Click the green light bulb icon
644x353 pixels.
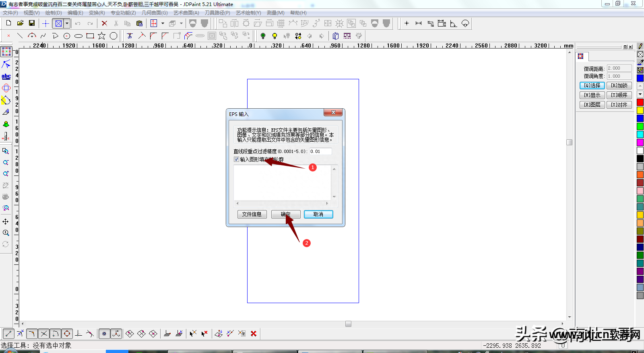[x=263, y=36]
